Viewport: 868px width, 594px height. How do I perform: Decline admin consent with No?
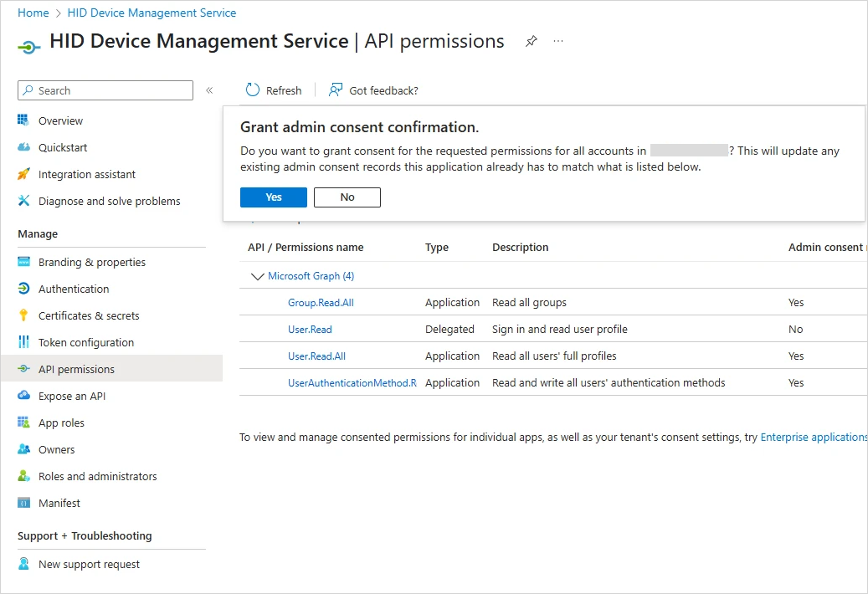coord(347,197)
